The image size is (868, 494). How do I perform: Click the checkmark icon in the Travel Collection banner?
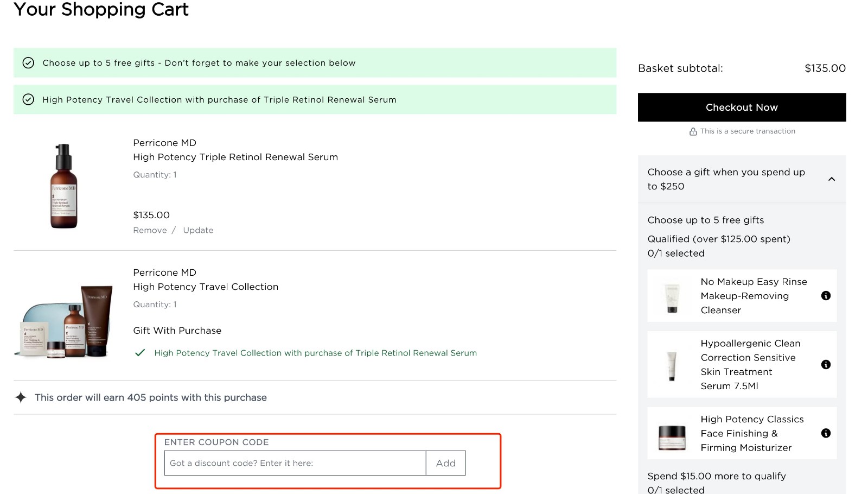coord(28,99)
